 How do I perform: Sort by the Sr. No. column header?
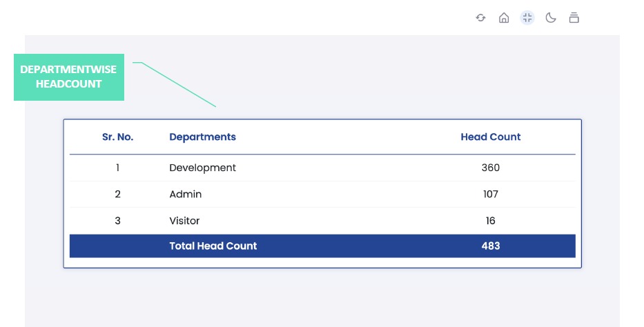pos(118,137)
